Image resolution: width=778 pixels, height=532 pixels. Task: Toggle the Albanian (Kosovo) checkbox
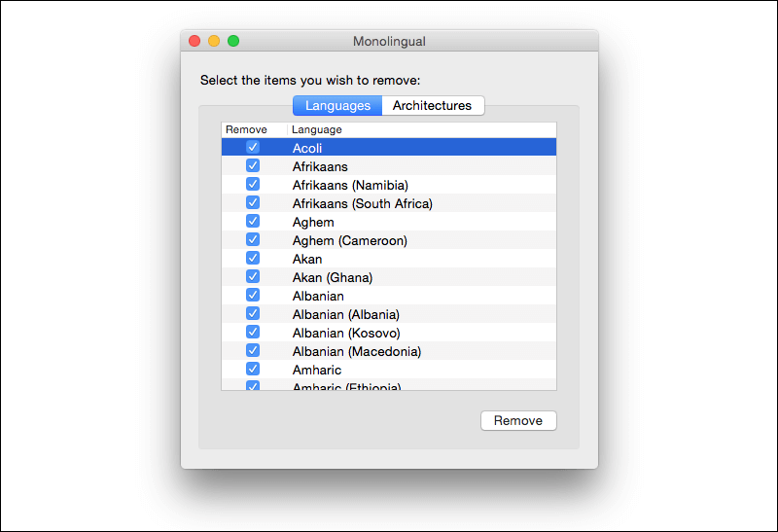click(x=253, y=332)
